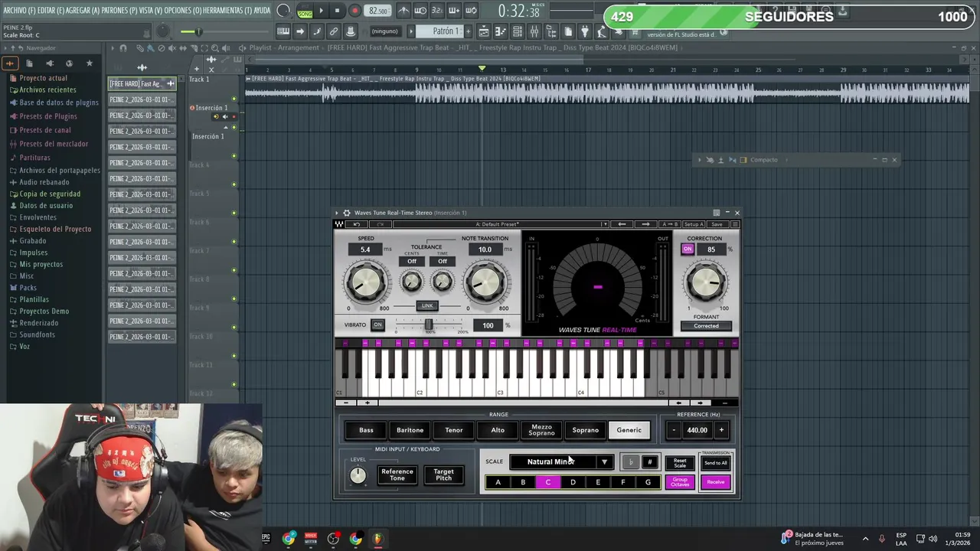Load the previous preset with left arrow
The image size is (980, 551).
click(x=622, y=224)
